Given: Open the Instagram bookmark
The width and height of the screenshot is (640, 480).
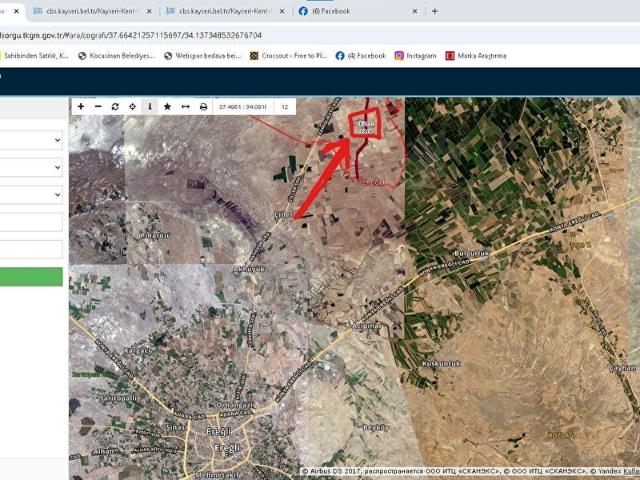Looking at the screenshot, I should [416, 56].
